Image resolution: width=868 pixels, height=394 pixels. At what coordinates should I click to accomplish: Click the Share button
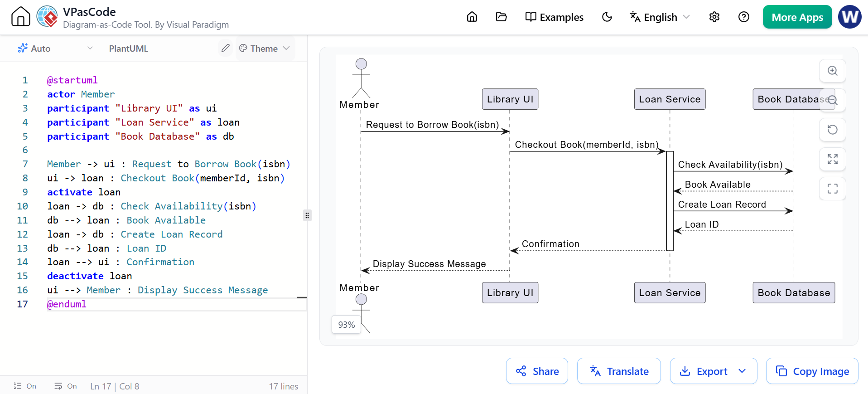coord(537,371)
